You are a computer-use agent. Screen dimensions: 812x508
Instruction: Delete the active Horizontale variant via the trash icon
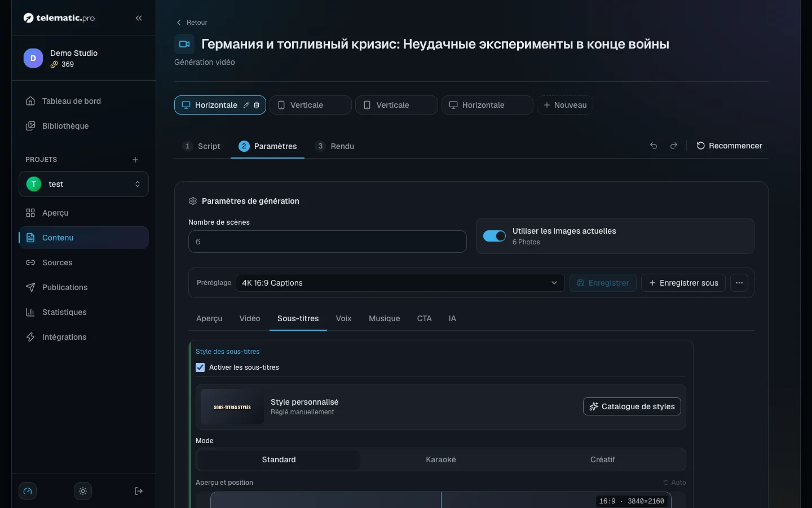click(x=257, y=105)
